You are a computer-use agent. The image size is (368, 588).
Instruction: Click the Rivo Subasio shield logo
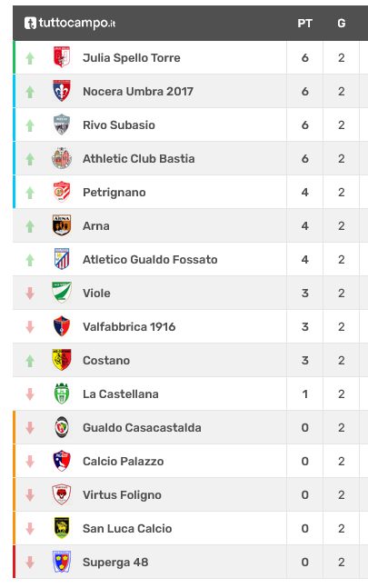click(x=62, y=125)
